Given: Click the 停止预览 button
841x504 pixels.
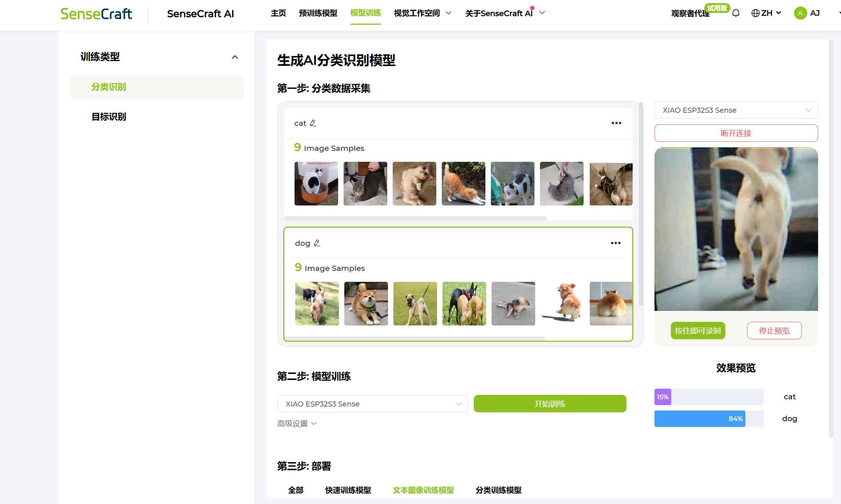Looking at the screenshot, I should 774,331.
